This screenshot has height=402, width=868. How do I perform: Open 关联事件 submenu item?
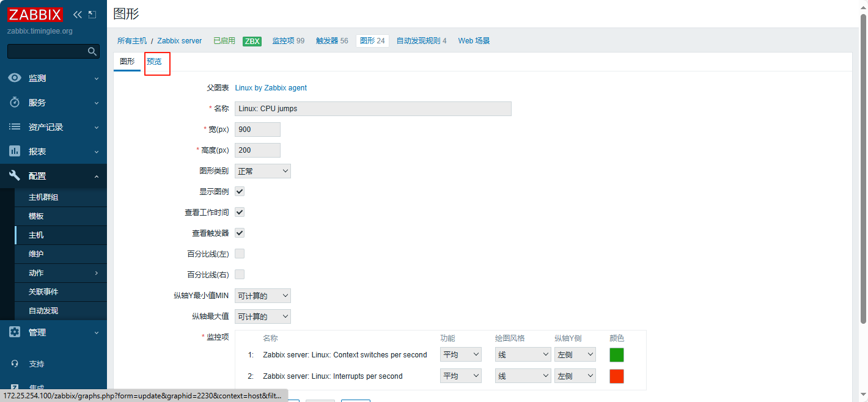pyautogui.click(x=61, y=292)
